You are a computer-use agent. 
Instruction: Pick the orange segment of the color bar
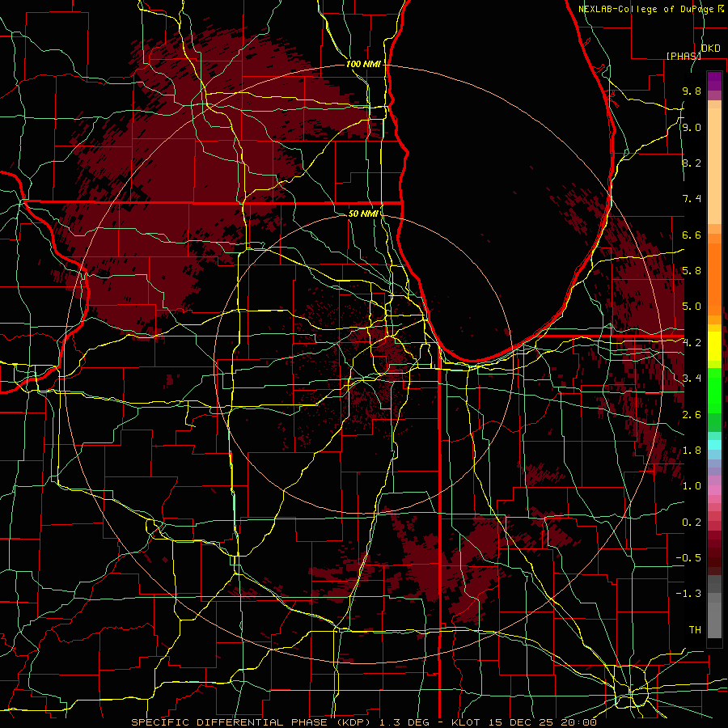[x=714, y=278]
